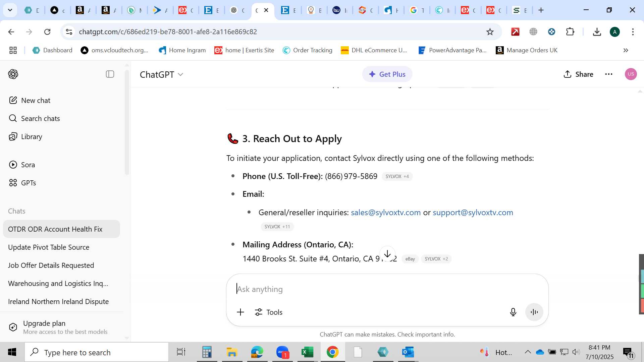Screen dimensions: 644x362
Task: Start voice mode with the waveform icon
Action: (x=534, y=312)
